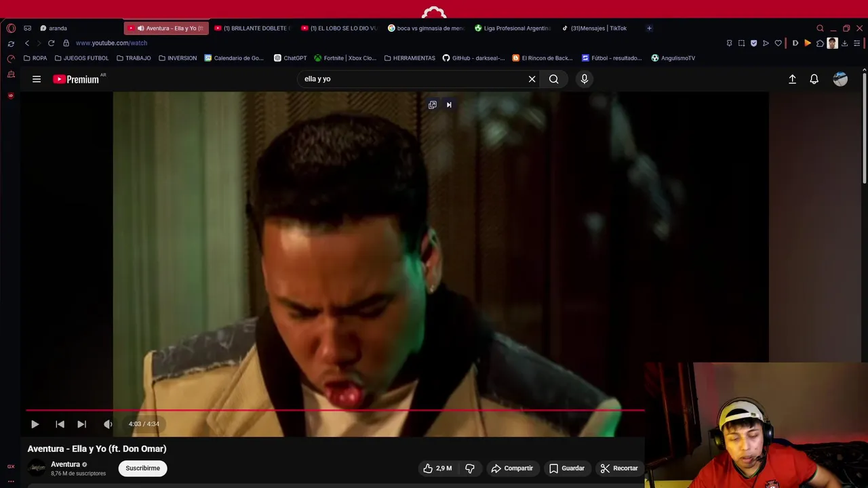Switch to BRILLANTE DOBLETE tab
Screen dimensions: 868x488
252,28
